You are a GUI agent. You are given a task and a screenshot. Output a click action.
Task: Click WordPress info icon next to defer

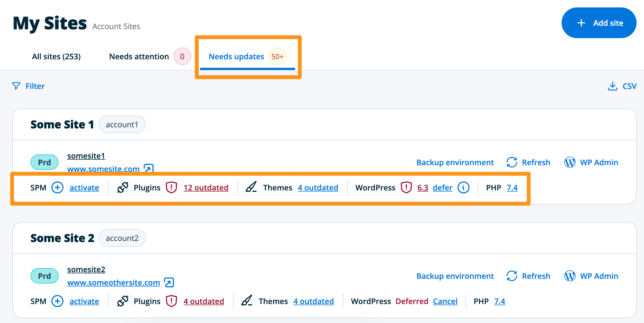coord(463,188)
